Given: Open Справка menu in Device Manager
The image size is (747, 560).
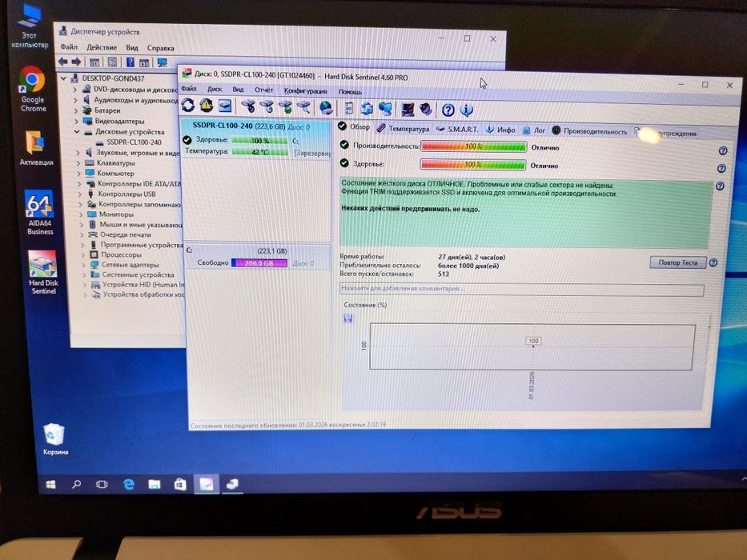Looking at the screenshot, I should pyautogui.click(x=161, y=48).
